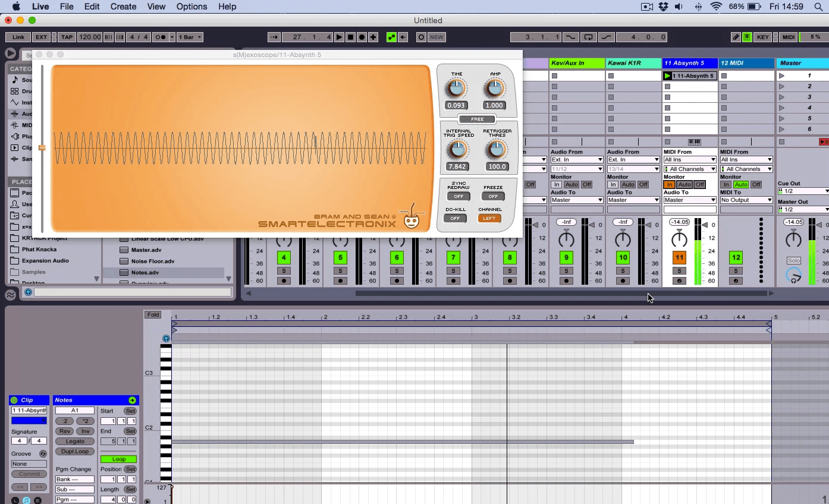Toggle the DC-KILL switch
The image size is (829, 504).
tap(455, 218)
